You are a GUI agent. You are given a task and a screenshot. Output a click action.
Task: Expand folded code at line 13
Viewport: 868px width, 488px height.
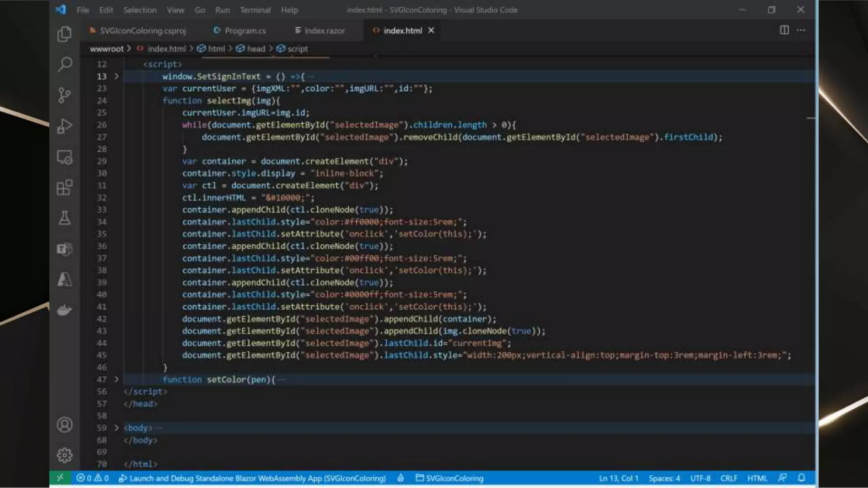pos(117,76)
